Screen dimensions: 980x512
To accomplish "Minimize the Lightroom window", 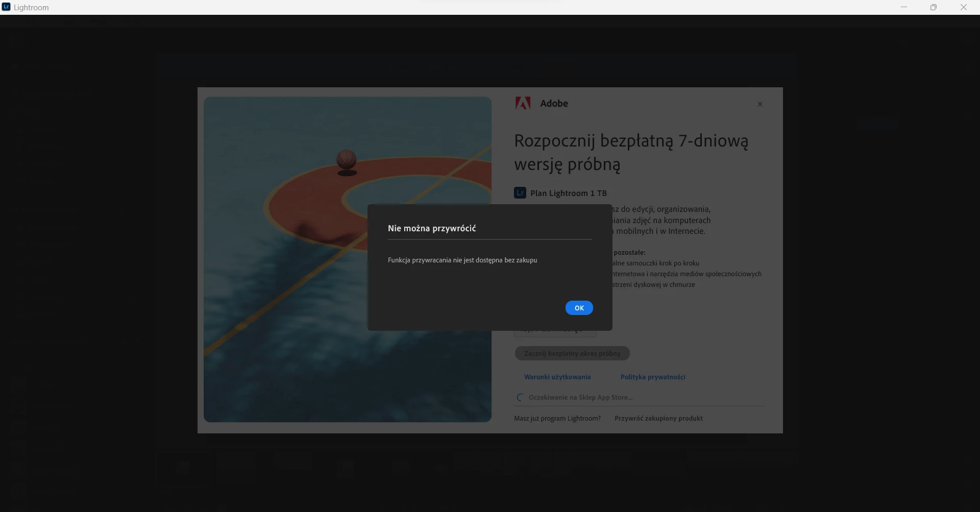I will pos(904,7).
